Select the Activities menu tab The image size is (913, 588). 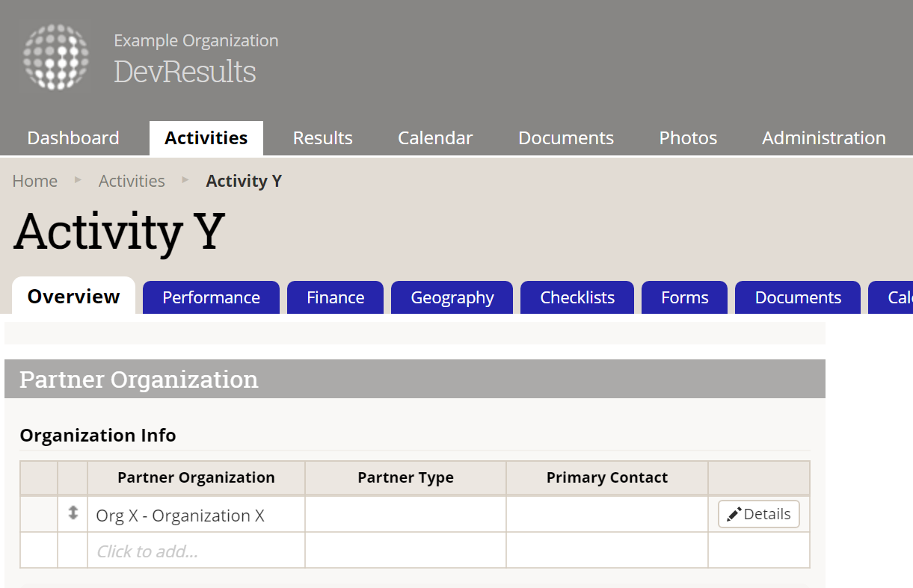[206, 138]
